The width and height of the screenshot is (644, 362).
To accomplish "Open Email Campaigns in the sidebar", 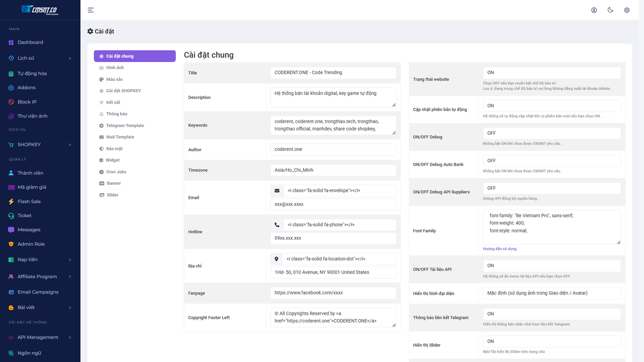I will [38, 292].
